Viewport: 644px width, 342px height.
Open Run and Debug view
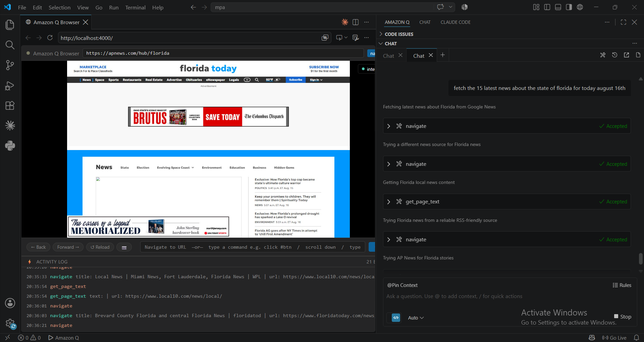coord(10,86)
